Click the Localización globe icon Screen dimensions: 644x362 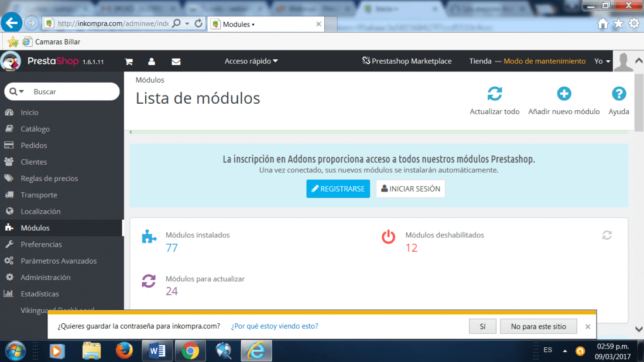(x=9, y=211)
